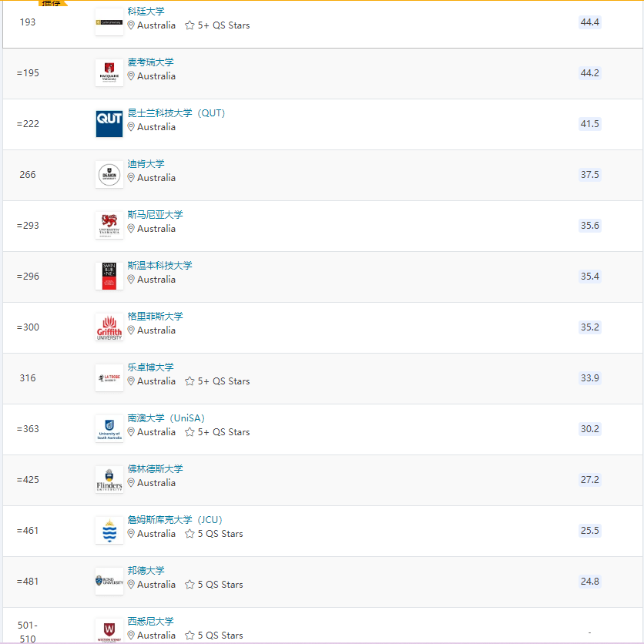Click the 30.2 score for 南澳大学

pos(590,429)
